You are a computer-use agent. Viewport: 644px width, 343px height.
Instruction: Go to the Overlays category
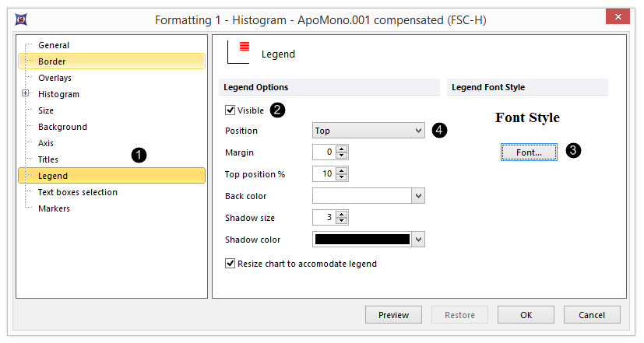tap(55, 78)
